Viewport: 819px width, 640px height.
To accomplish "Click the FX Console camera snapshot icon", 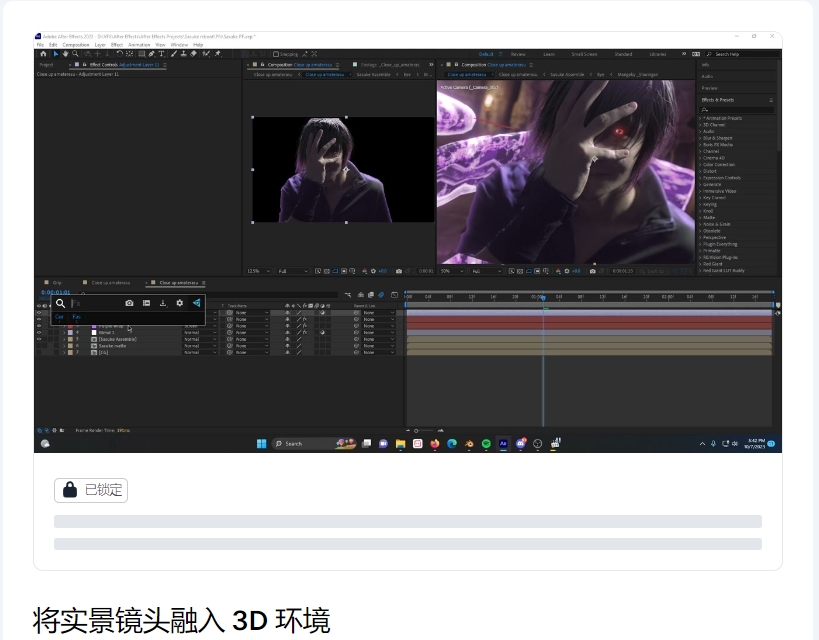I will pos(129,303).
